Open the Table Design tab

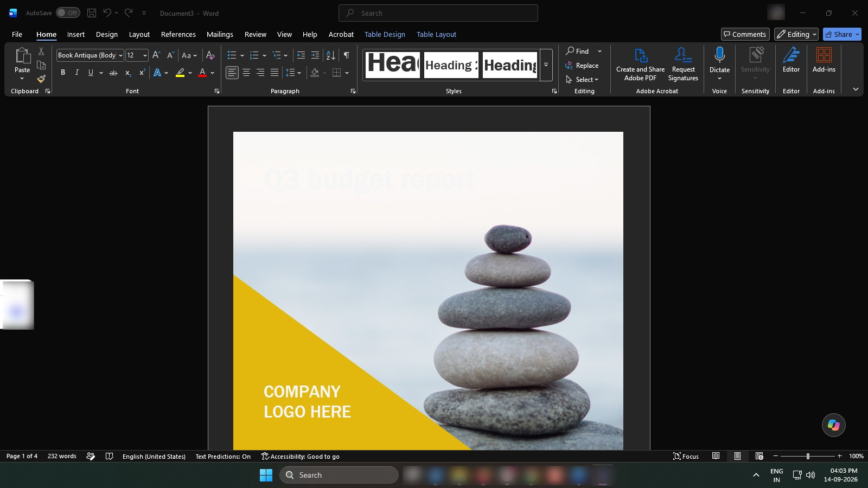pyautogui.click(x=385, y=34)
